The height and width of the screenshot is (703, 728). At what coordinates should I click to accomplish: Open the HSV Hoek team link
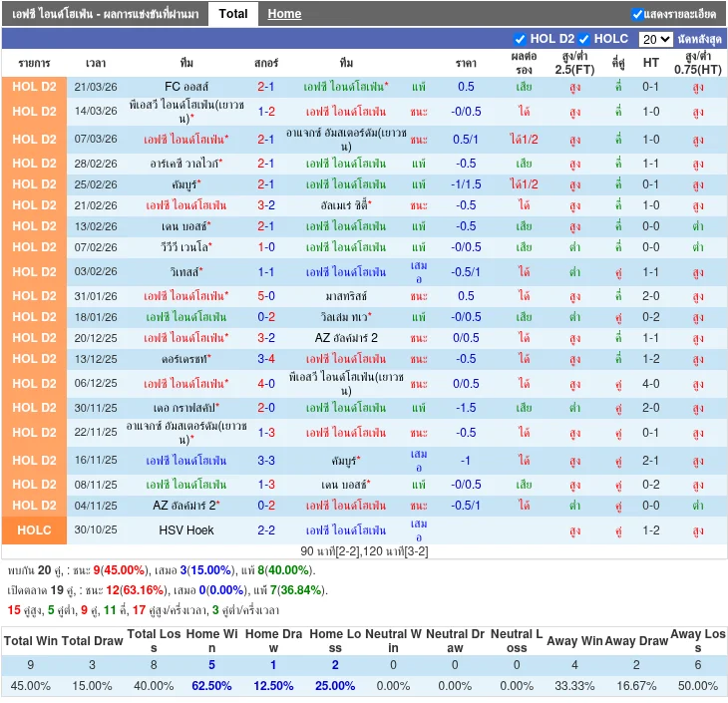click(186, 530)
